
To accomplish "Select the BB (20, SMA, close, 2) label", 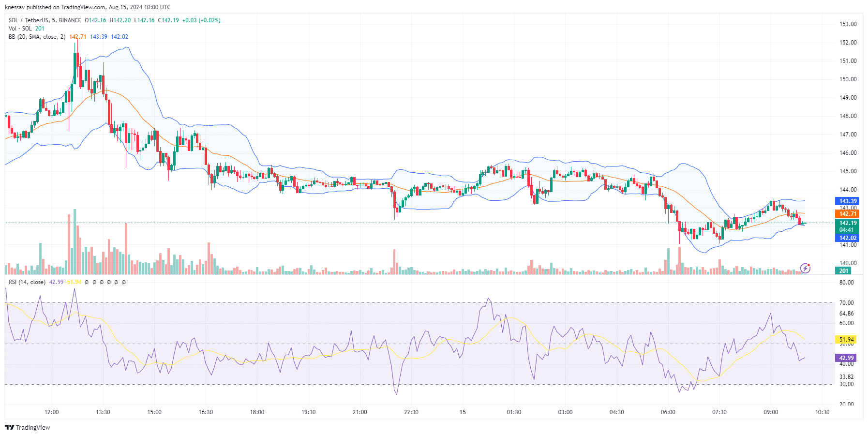I will (37, 37).
